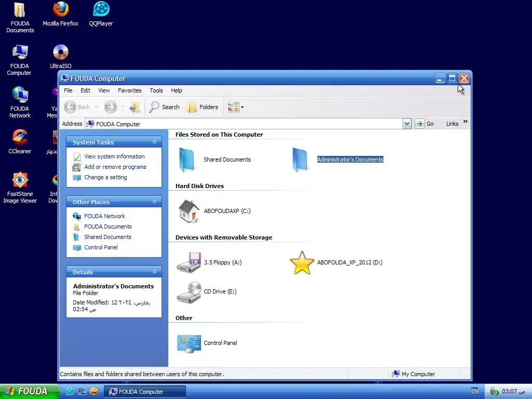Viewport: 532px width, 399px height.
Task: Collapse the Details panel
Action: (x=155, y=271)
